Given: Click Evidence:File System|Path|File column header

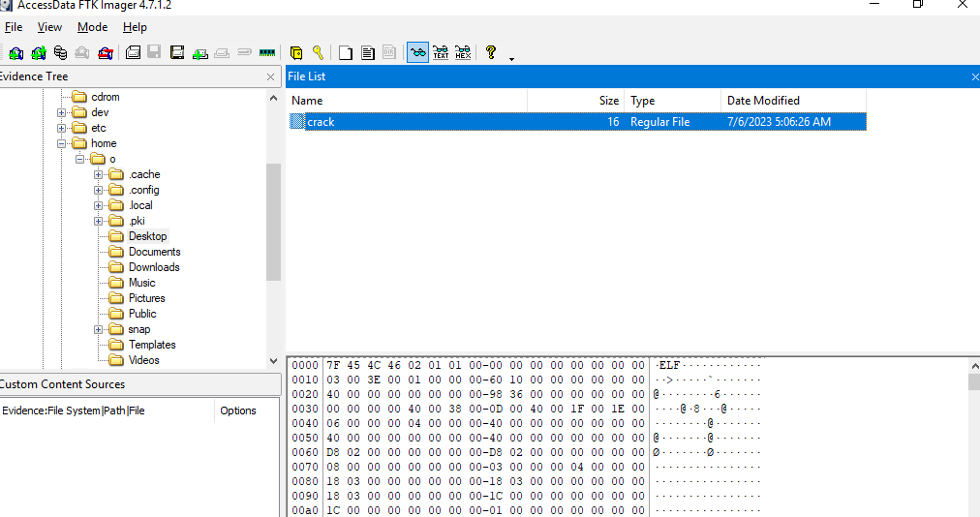Looking at the screenshot, I should click(x=107, y=411).
